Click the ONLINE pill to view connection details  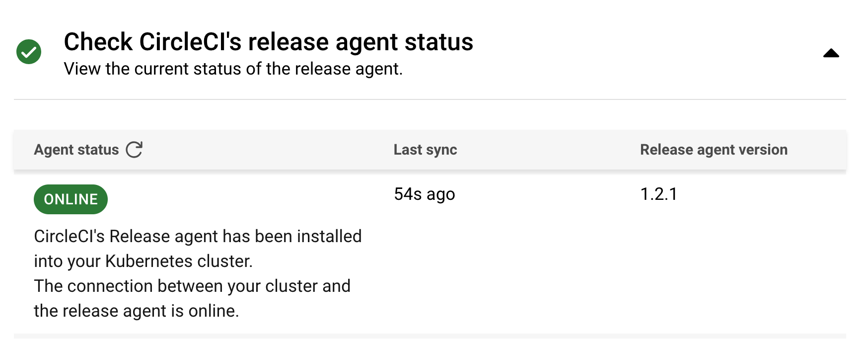(x=70, y=199)
